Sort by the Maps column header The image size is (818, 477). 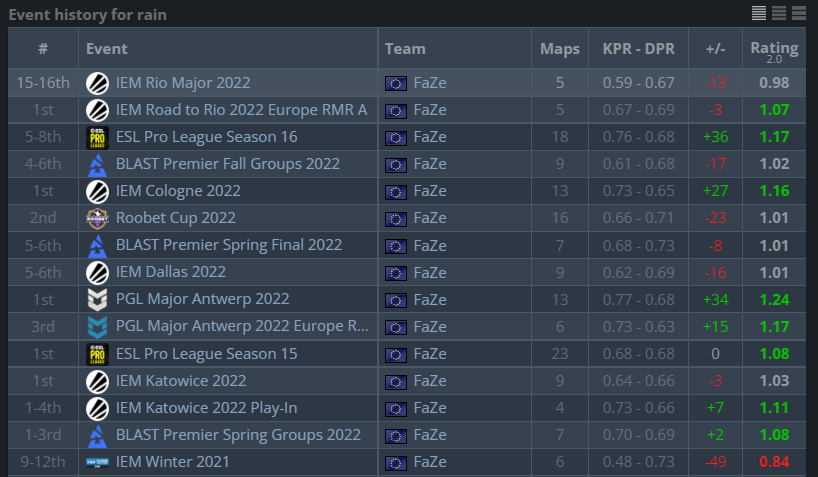click(x=560, y=49)
